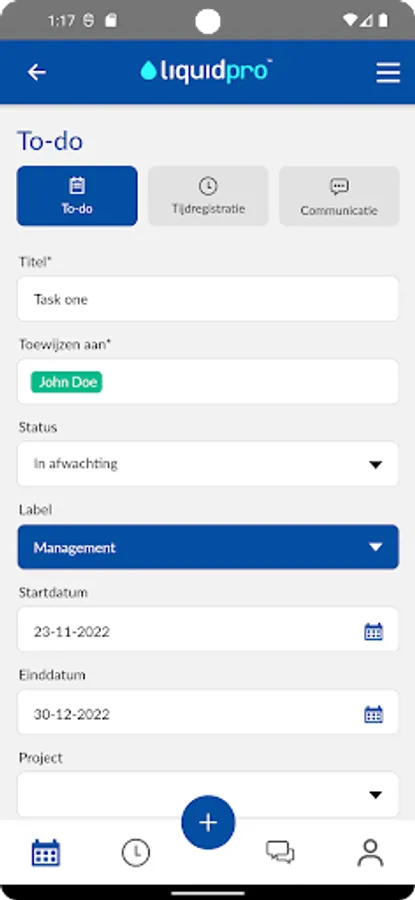
Task: Tap the liquidpro logo in header
Action: click(205, 72)
